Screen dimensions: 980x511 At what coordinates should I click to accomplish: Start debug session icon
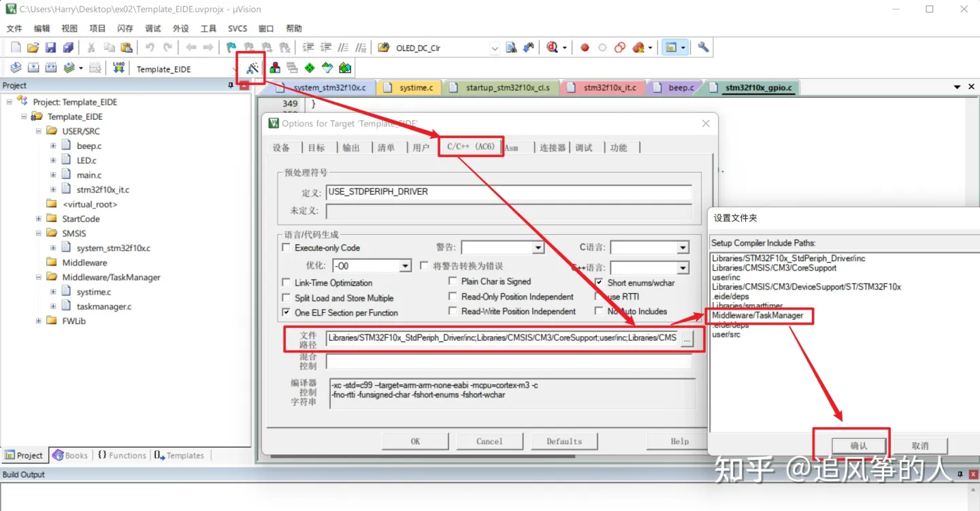click(x=553, y=48)
